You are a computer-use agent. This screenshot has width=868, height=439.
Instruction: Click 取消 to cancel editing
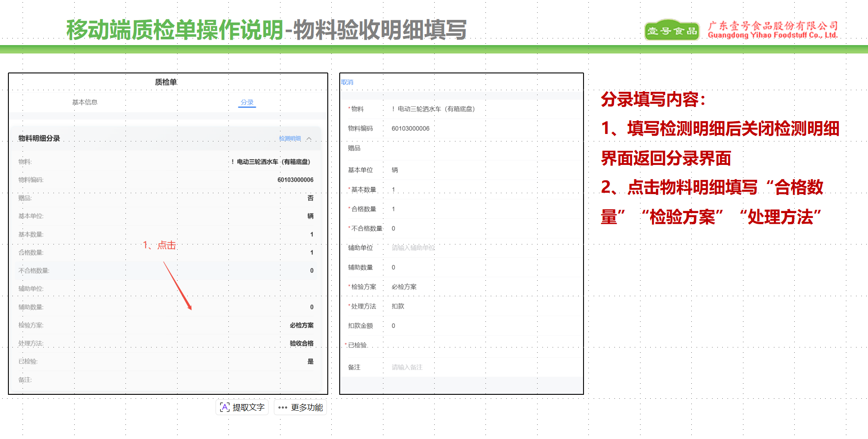[347, 82]
